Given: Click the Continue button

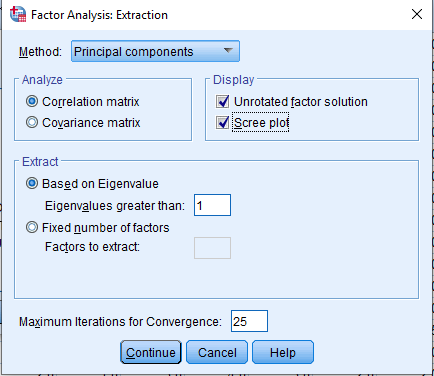Looking at the screenshot, I should 151,352.
